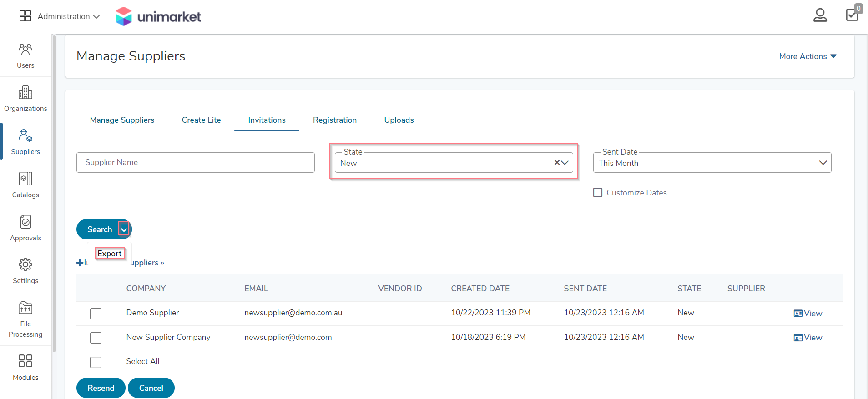868x399 pixels.
Task: Click the SENT DATE column header
Action: [x=585, y=289]
